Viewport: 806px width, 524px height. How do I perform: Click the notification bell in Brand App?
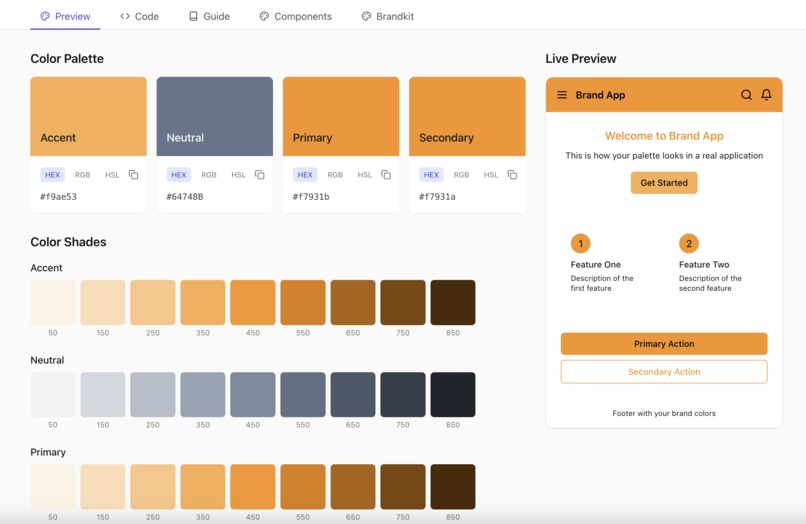point(766,95)
